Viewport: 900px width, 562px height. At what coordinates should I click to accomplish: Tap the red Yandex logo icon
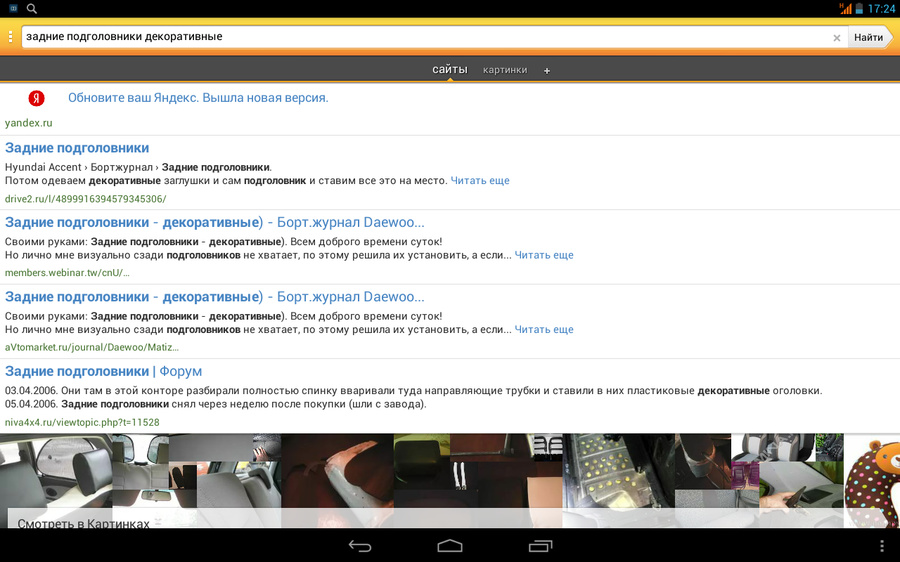pyautogui.click(x=36, y=98)
